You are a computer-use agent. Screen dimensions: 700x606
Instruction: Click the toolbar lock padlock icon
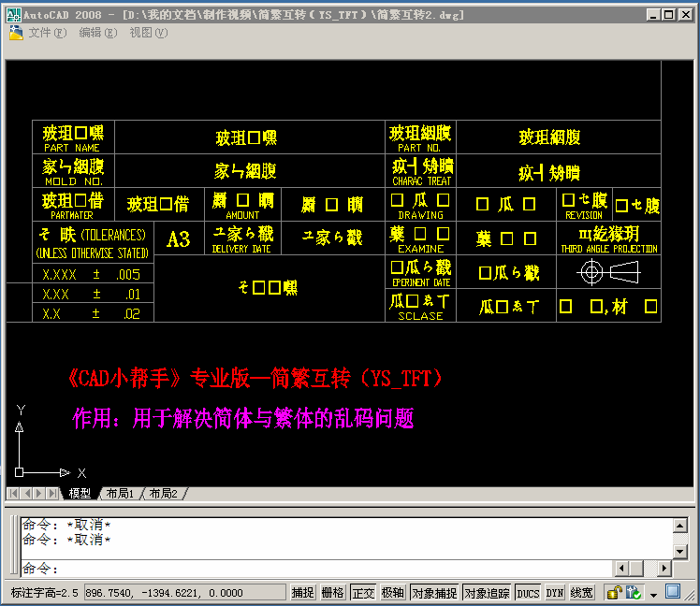click(615, 593)
